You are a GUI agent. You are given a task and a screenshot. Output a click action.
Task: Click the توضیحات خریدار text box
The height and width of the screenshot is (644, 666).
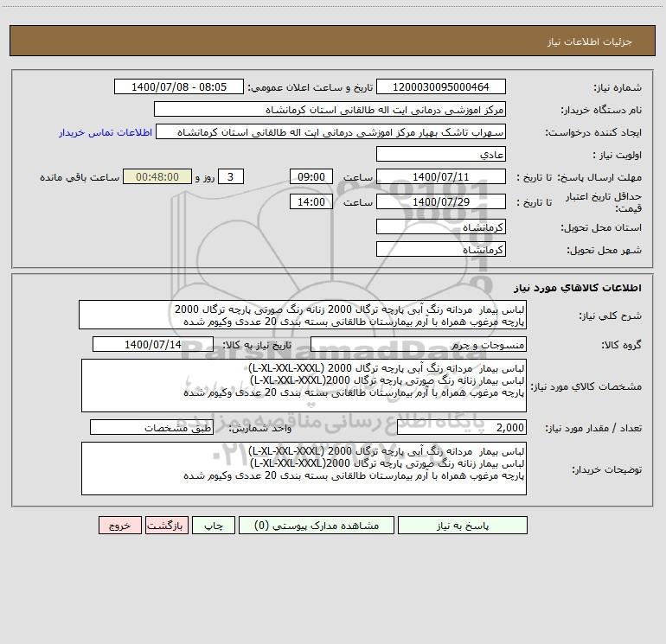tap(304, 469)
